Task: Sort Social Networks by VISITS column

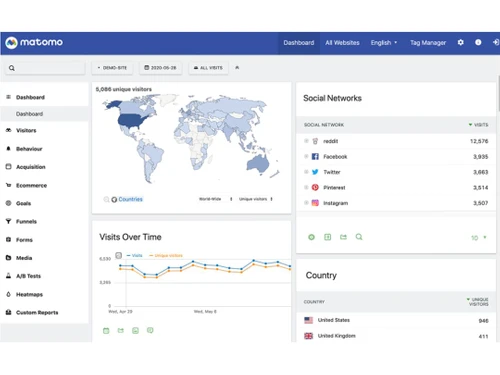Action: pyautogui.click(x=478, y=125)
